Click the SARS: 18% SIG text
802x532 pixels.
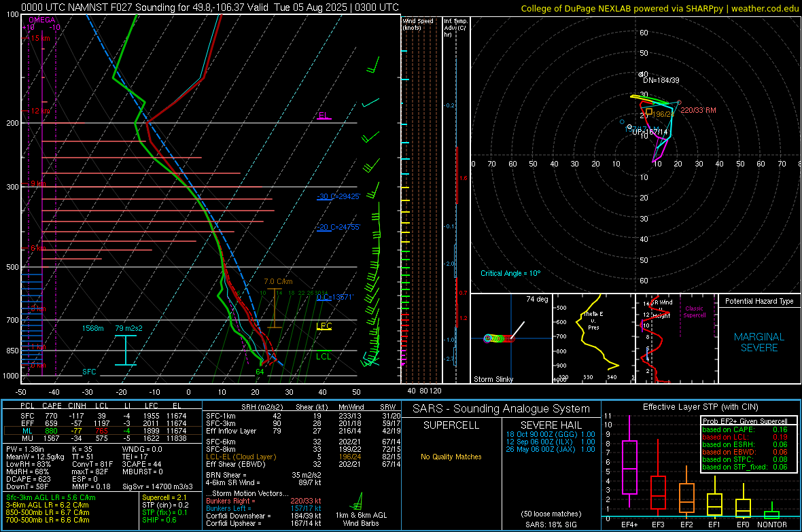[551, 525]
